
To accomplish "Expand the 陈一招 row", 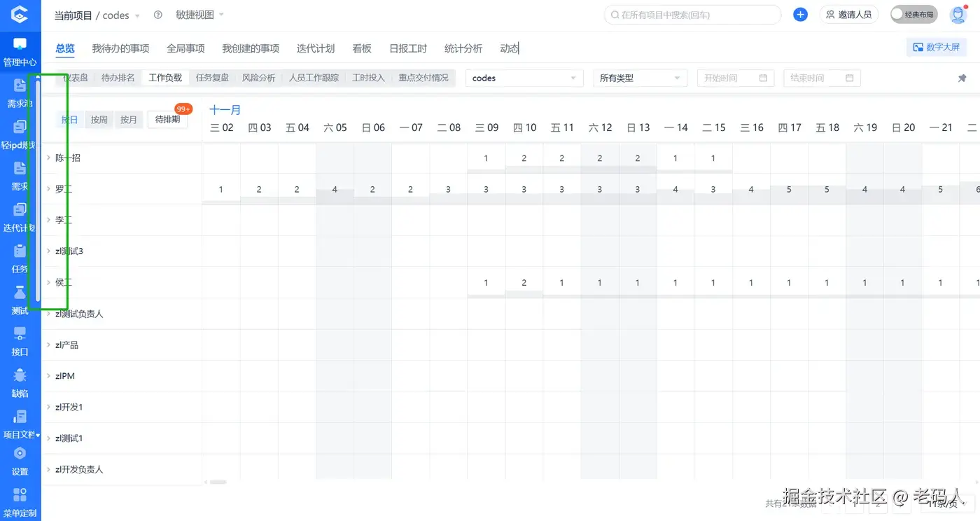I will point(48,158).
